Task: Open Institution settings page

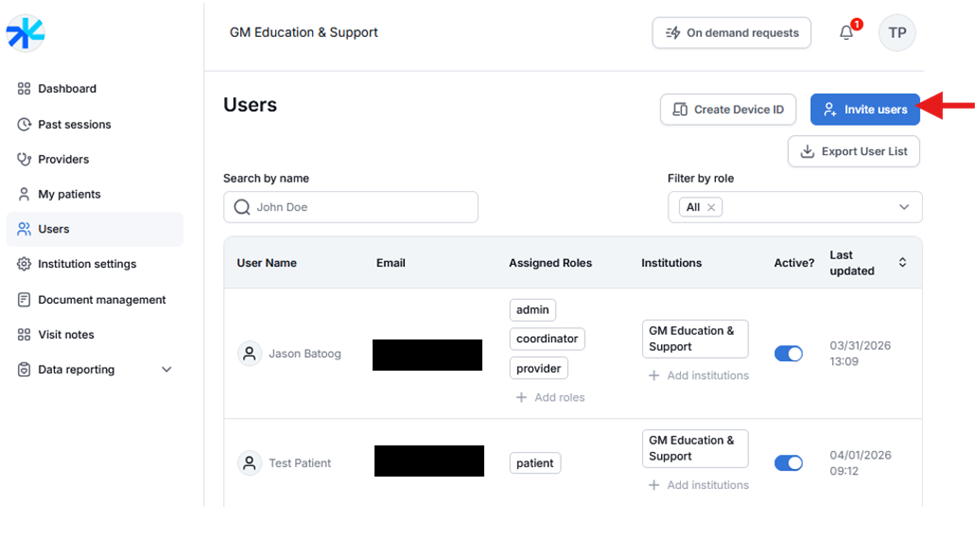Action: coord(87,264)
